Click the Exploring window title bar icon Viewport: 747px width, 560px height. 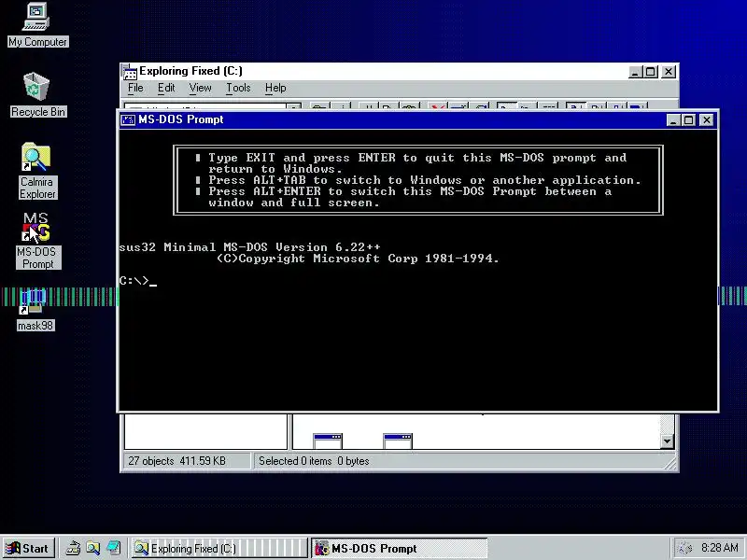pyautogui.click(x=129, y=72)
